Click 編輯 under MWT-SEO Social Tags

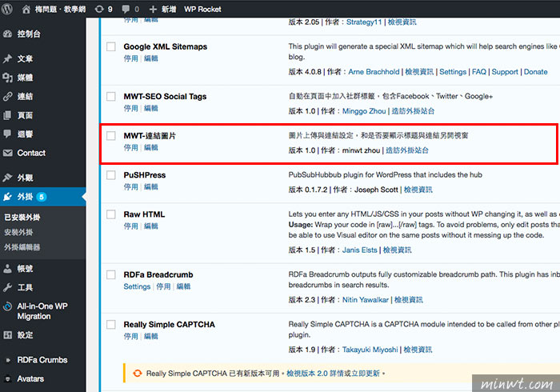pos(151,108)
